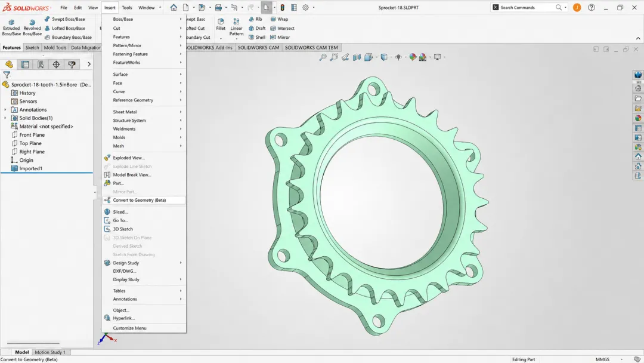The width and height of the screenshot is (644, 363).
Task: Click the Section View icon
Action: tap(357, 57)
